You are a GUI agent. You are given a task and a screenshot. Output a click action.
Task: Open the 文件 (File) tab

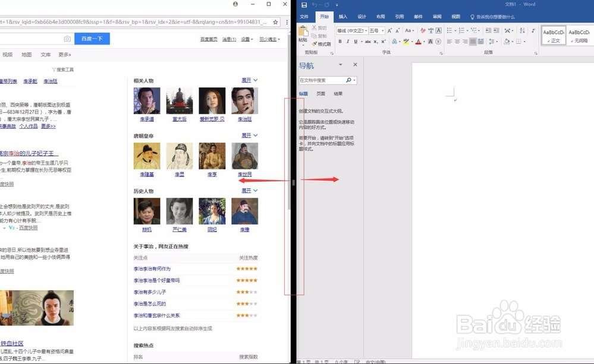(x=304, y=17)
